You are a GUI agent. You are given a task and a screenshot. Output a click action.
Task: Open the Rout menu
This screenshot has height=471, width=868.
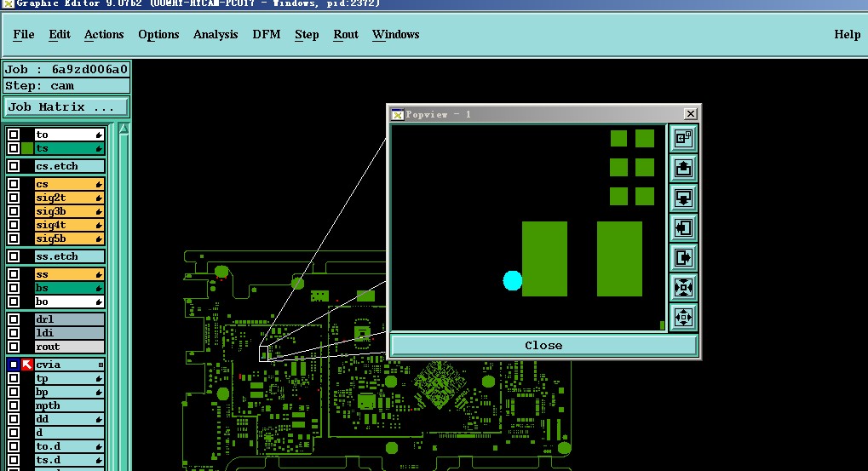346,34
